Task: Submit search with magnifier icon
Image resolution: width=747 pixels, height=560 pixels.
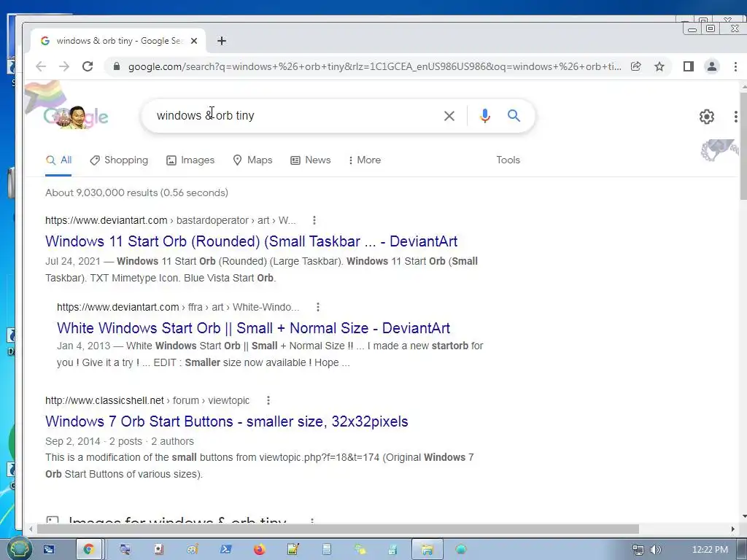Action: 514,116
